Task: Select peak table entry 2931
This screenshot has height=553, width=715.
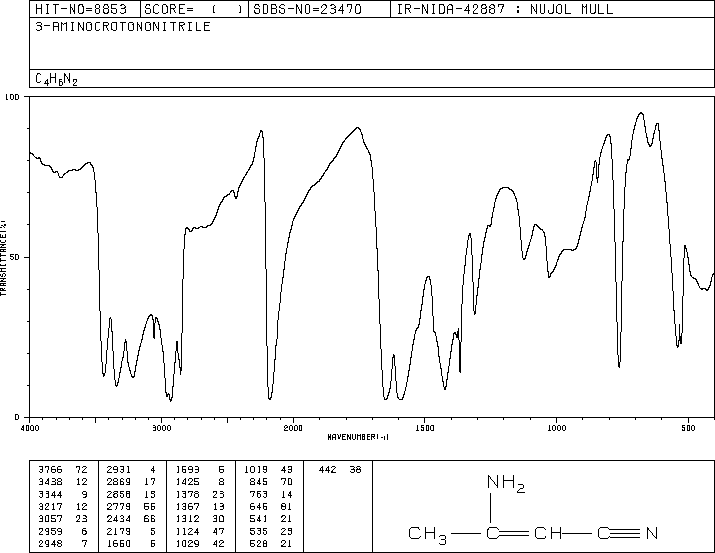Action: tap(131, 470)
